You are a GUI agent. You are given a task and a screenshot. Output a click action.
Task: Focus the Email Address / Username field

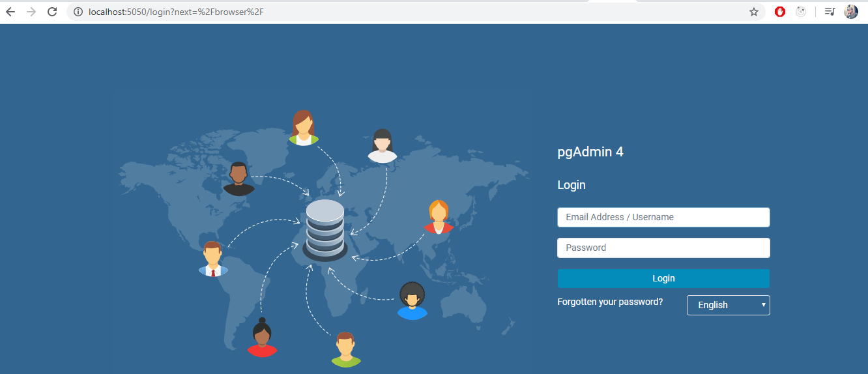click(663, 218)
